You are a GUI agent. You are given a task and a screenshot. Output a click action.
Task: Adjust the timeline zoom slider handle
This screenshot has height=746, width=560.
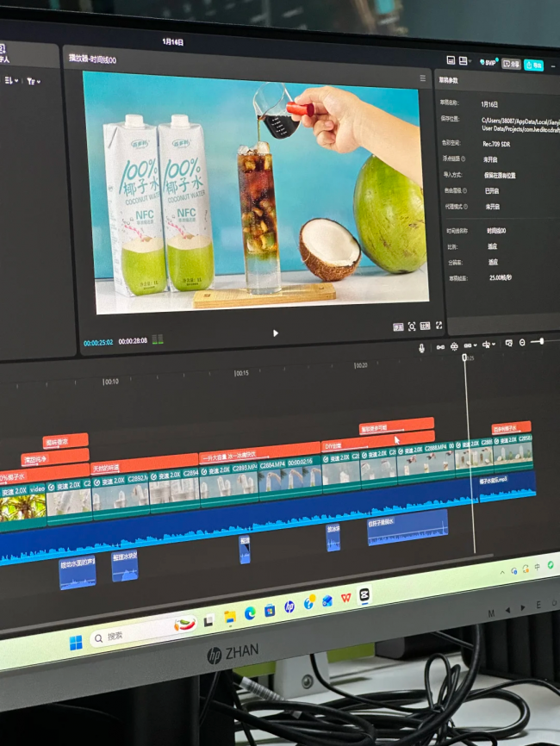[541, 341]
